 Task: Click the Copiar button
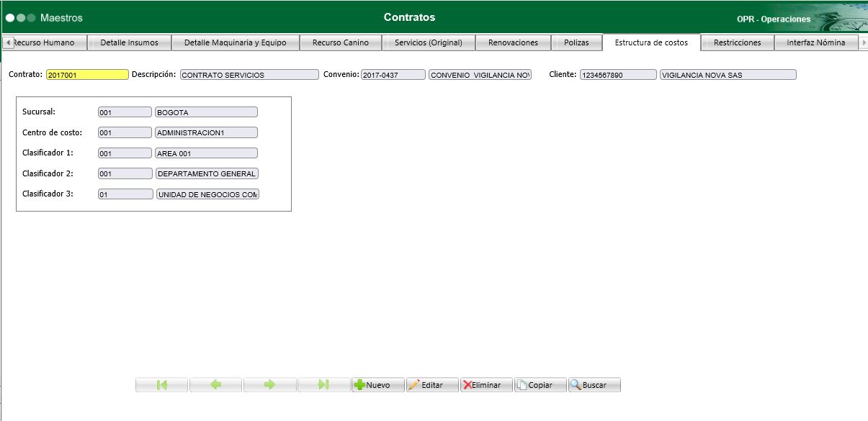(540, 385)
